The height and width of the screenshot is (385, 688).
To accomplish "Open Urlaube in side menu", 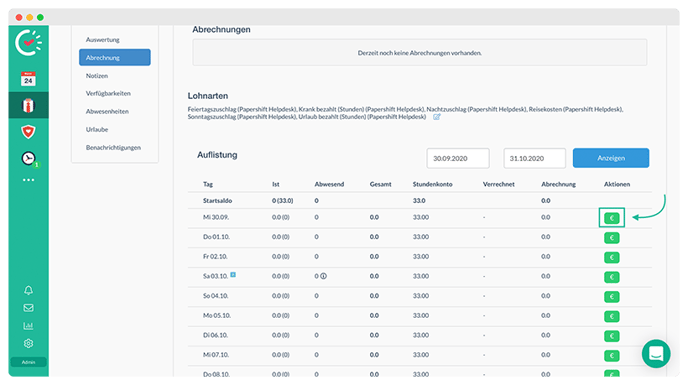I will coord(97,130).
